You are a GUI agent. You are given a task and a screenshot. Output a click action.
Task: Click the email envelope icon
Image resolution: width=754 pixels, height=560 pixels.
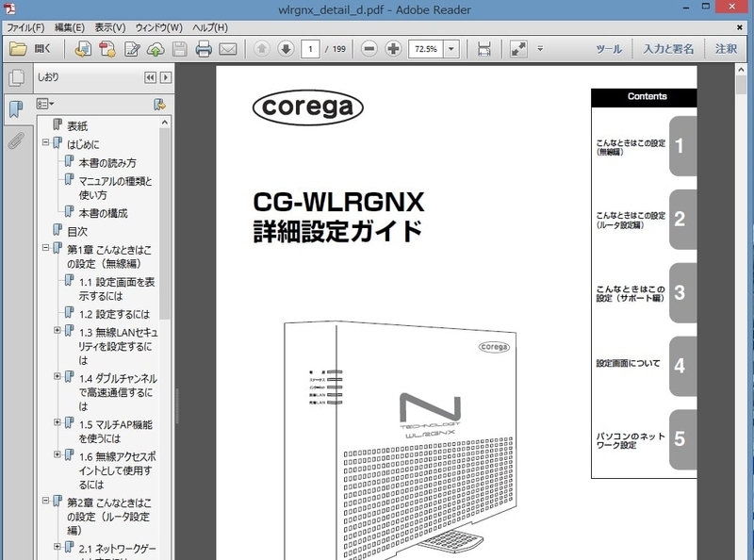(x=227, y=49)
